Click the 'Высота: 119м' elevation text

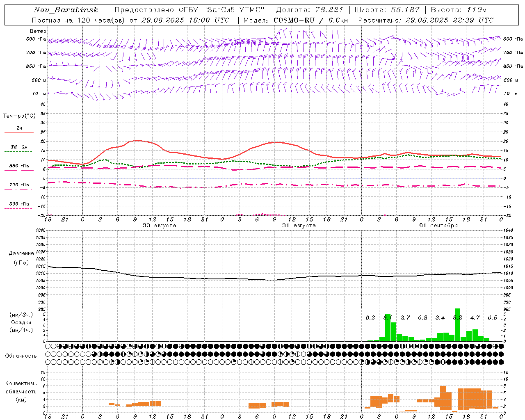click(459, 10)
